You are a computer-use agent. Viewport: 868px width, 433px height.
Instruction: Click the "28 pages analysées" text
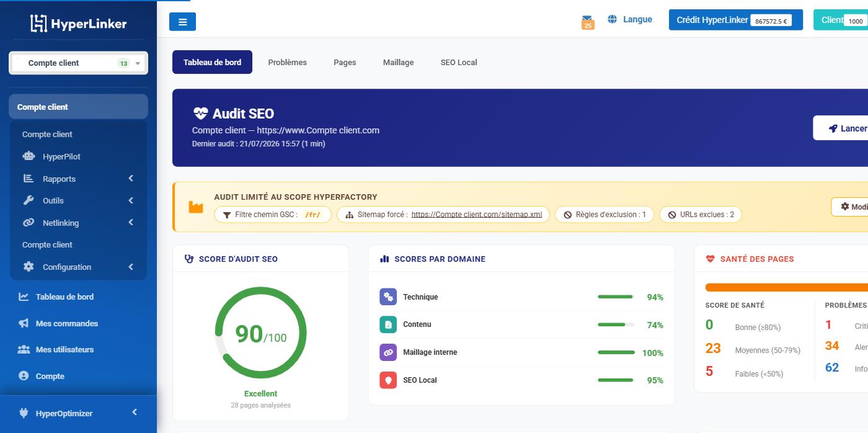[x=260, y=405]
